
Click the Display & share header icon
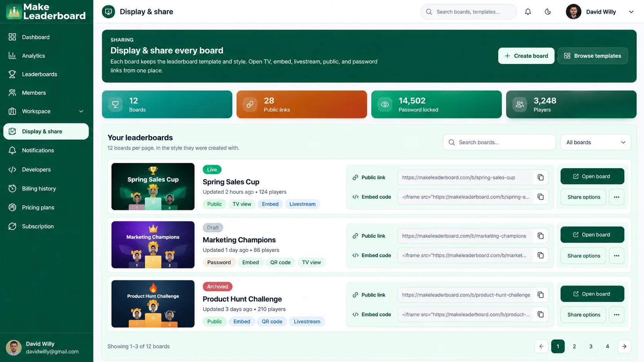point(109,12)
